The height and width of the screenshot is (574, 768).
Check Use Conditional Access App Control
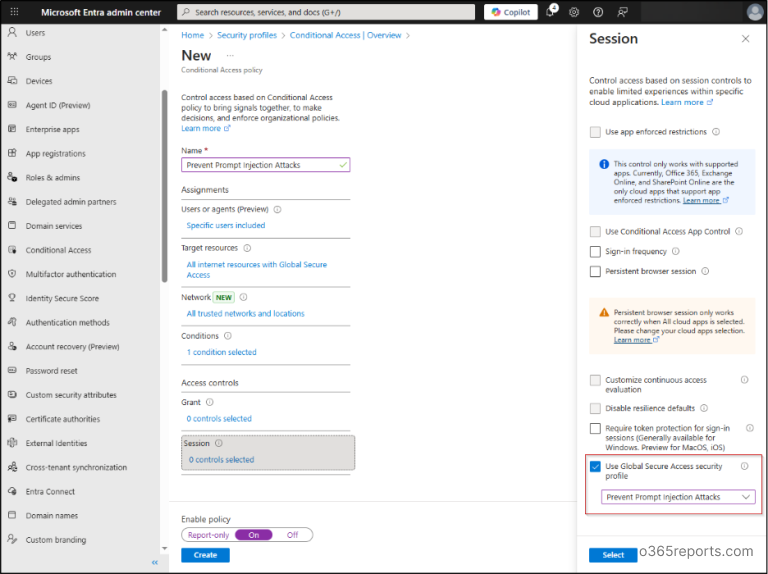[x=595, y=231]
